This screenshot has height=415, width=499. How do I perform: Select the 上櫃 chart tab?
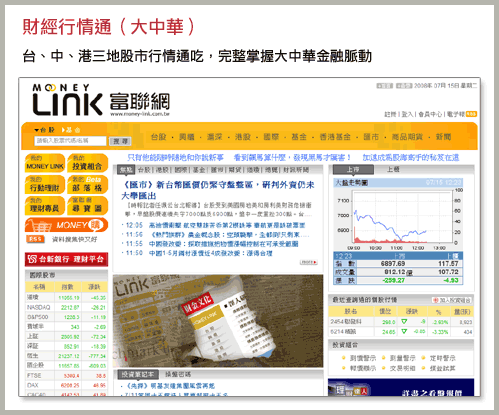coord(393,169)
